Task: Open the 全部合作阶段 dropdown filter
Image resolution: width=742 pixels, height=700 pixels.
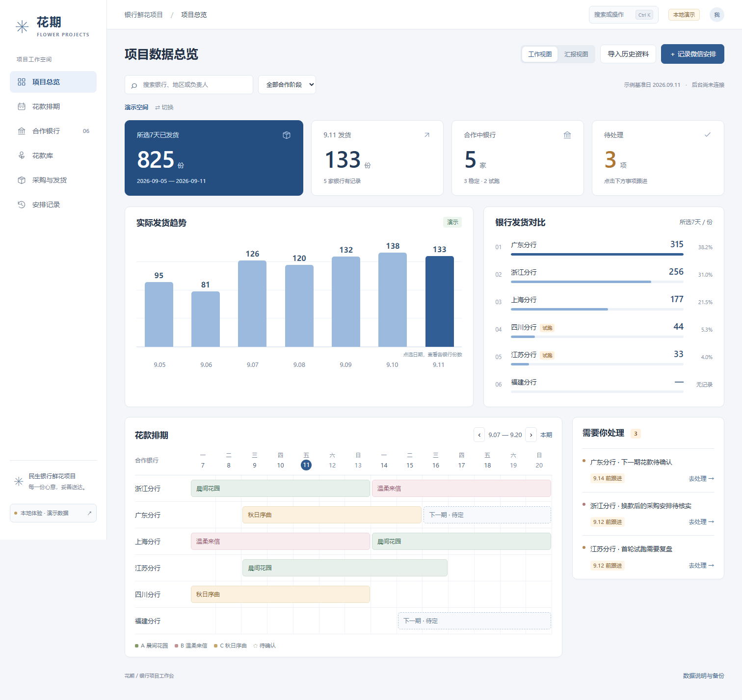Action: click(x=287, y=85)
